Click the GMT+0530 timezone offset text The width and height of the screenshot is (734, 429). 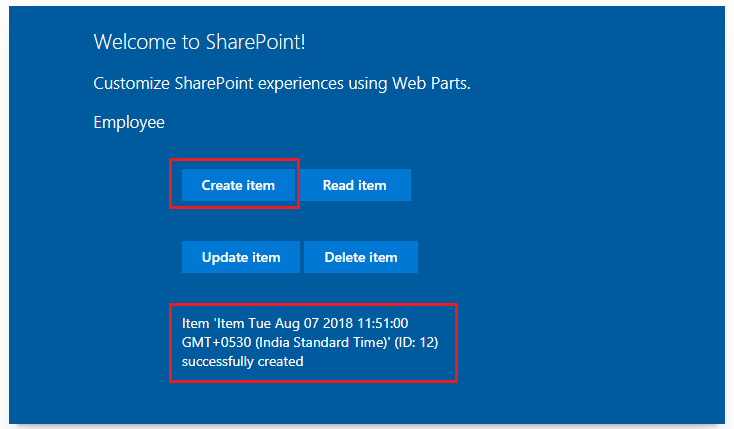coord(212,342)
